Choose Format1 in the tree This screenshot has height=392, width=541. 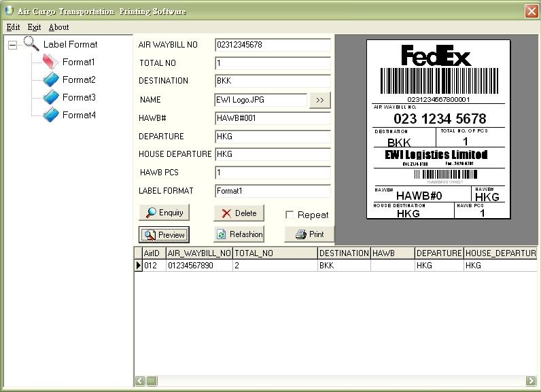tap(78, 62)
